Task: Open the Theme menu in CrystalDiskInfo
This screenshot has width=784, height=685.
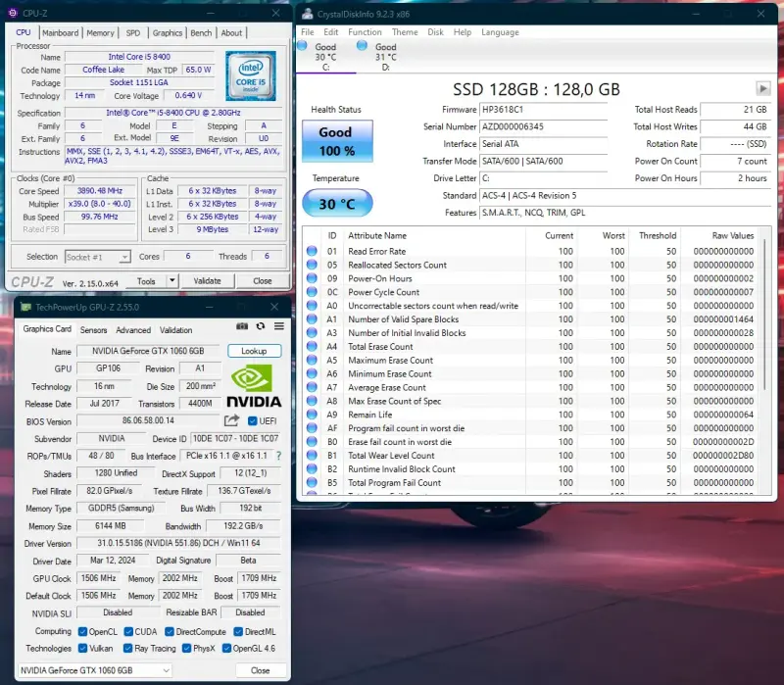Action: point(405,32)
